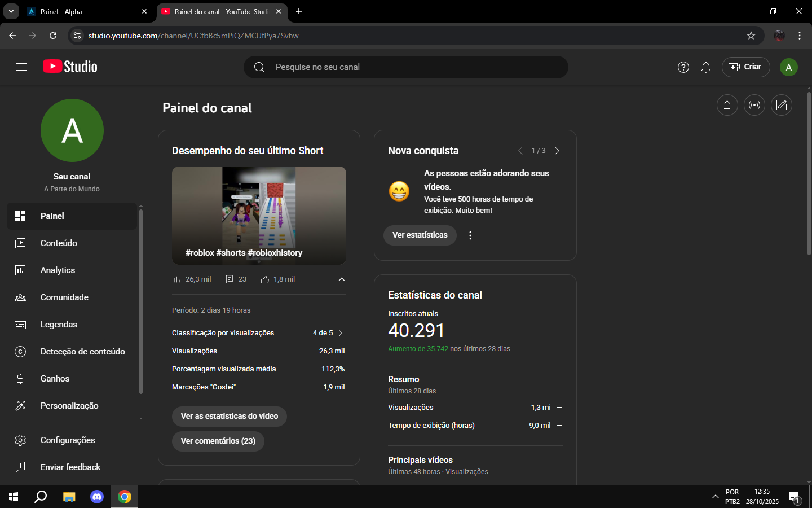This screenshot has width=812, height=508.
Task: Open the latest Short thumbnail
Action: (x=259, y=216)
